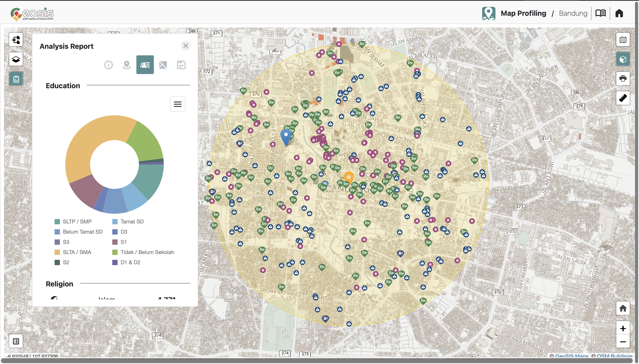This screenshot has width=639, height=364.
Task: Toggle SLTP / SMP legend entry
Action: coord(73,221)
